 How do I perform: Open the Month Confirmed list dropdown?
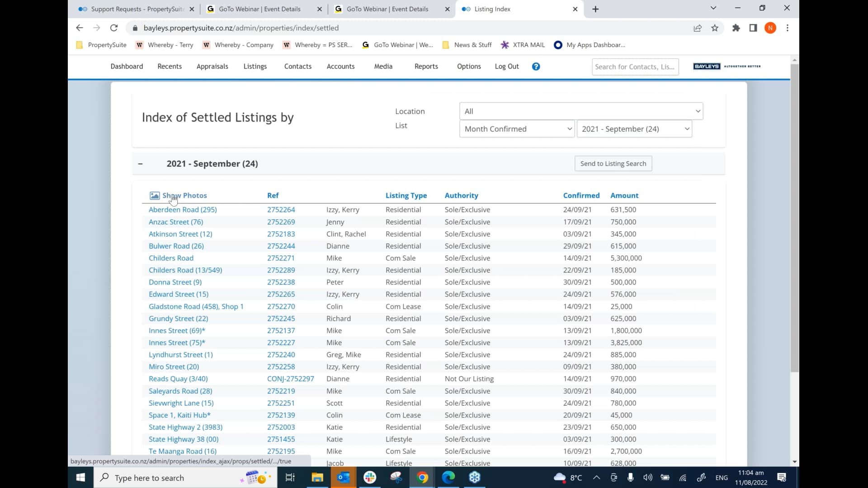click(517, 129)
